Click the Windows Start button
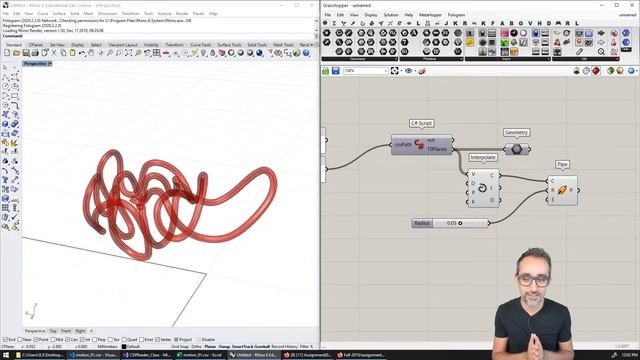 point(6,355)
